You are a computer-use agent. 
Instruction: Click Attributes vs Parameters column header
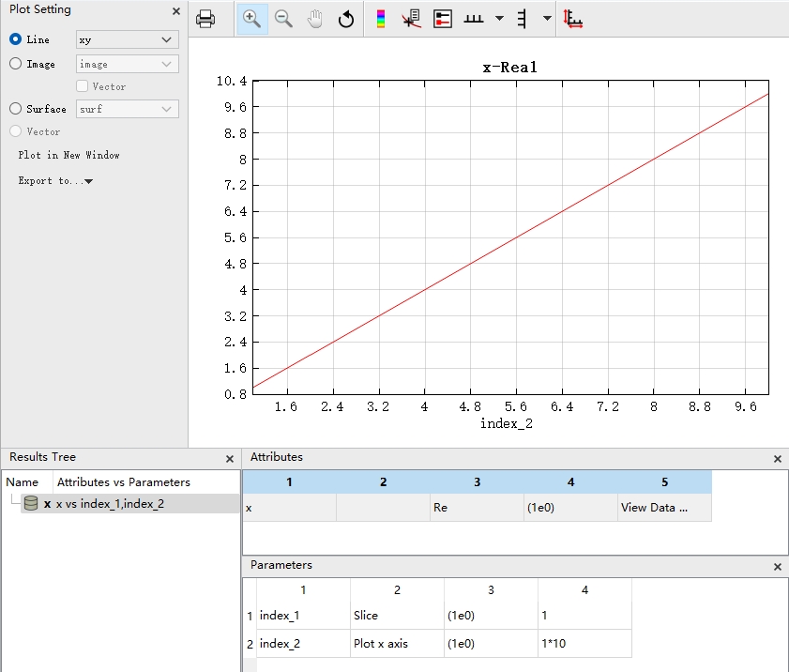(124, 482)
